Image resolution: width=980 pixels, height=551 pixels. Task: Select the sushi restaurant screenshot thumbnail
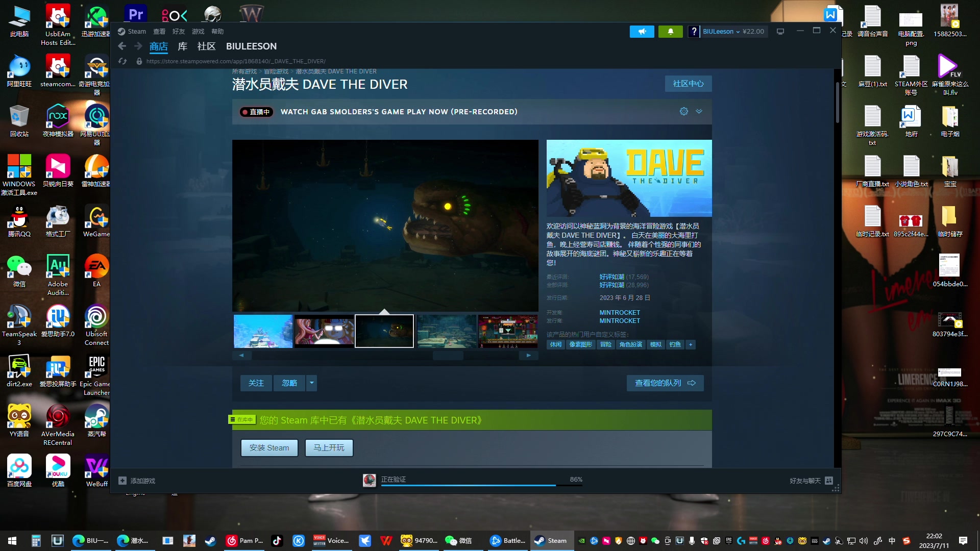pyautogui.click(x=508, y=331)
